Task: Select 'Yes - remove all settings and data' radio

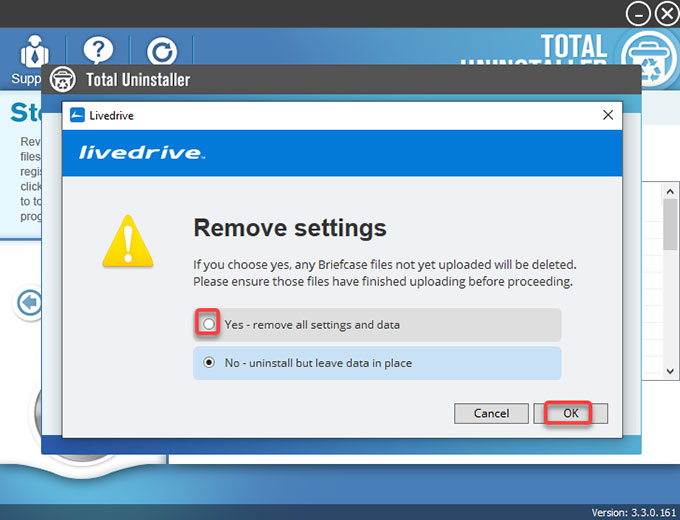Action: point(209,324)
